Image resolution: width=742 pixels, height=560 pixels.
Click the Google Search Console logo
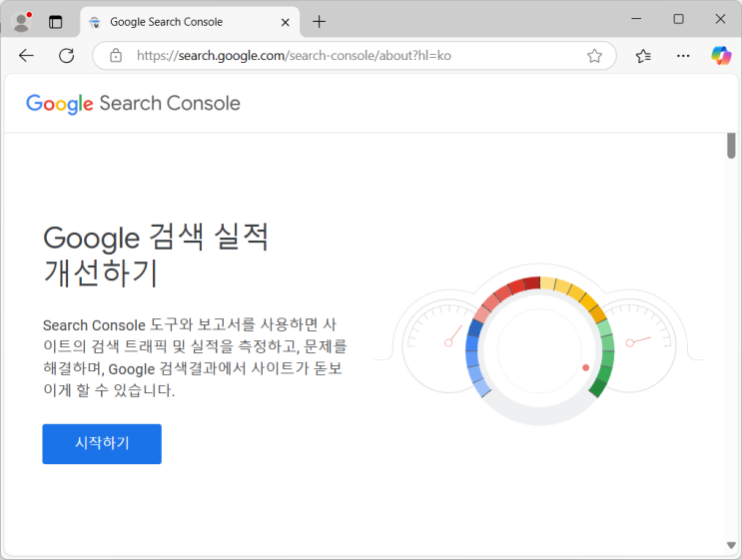(x=133, y=104)
